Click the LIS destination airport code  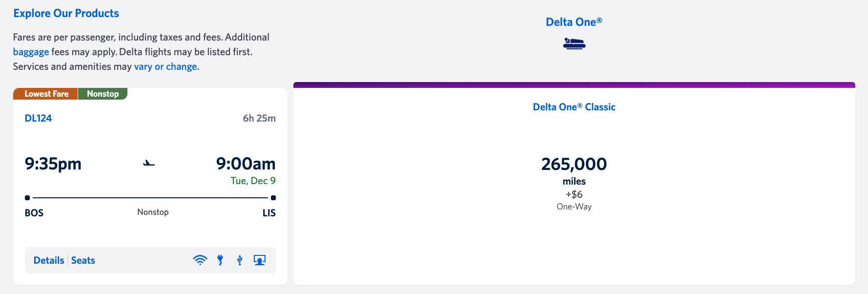point(269,213)
